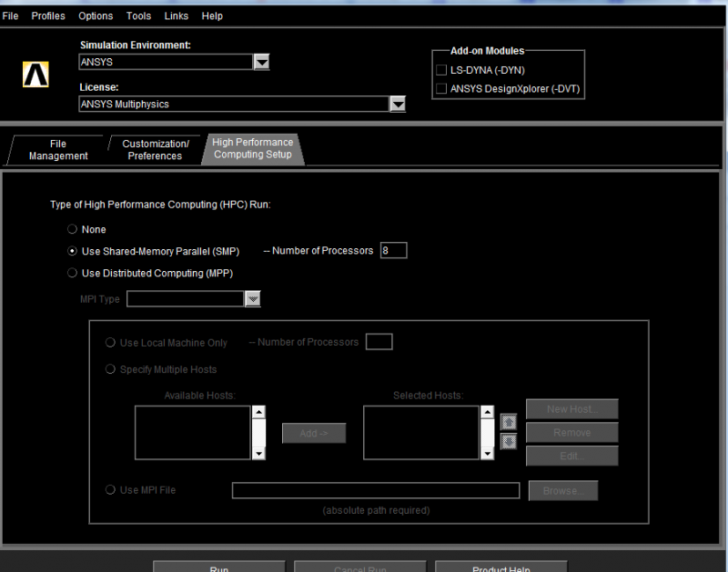Click the Remove host button
Viewport: 728px width, 572px height.
(x=572, y=432)
